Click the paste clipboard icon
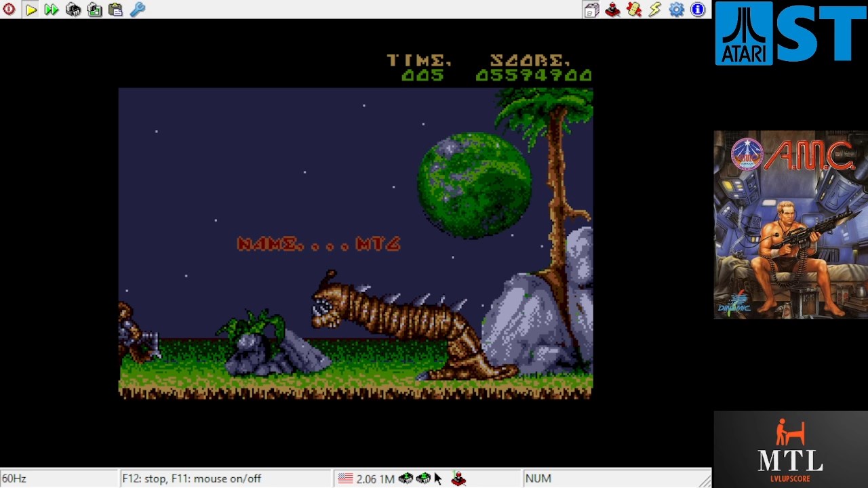 pyautogui.click(x=116, y=9)
